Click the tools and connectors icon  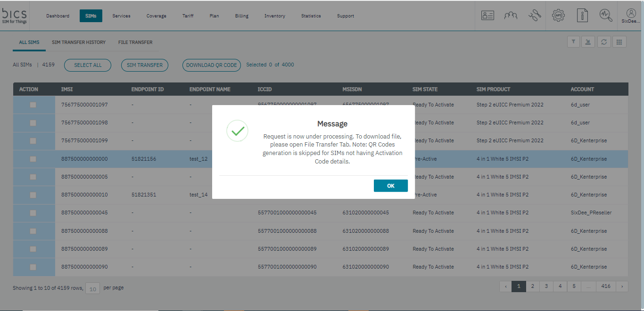(x=535, y=15)
